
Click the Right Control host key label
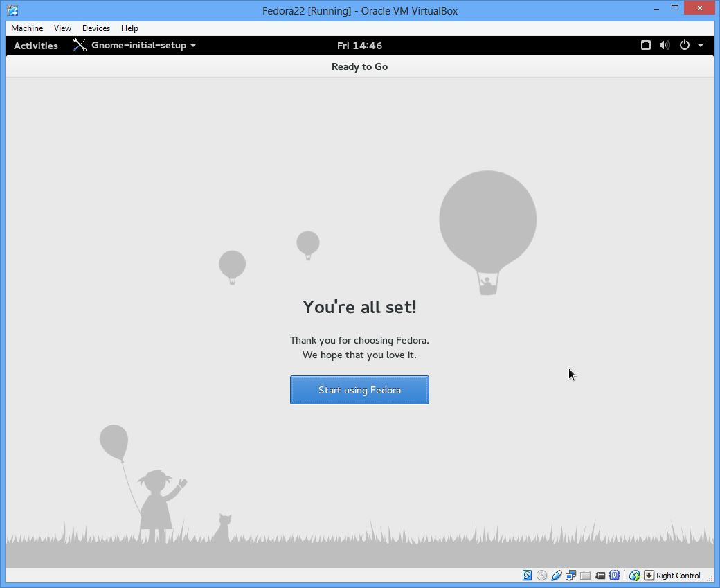click(678, 576)
